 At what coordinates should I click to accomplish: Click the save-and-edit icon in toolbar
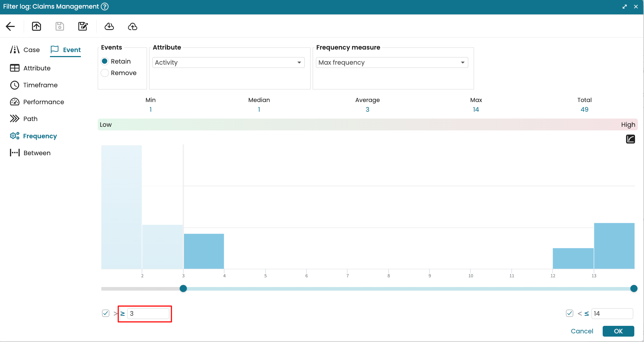pos(83,26)
